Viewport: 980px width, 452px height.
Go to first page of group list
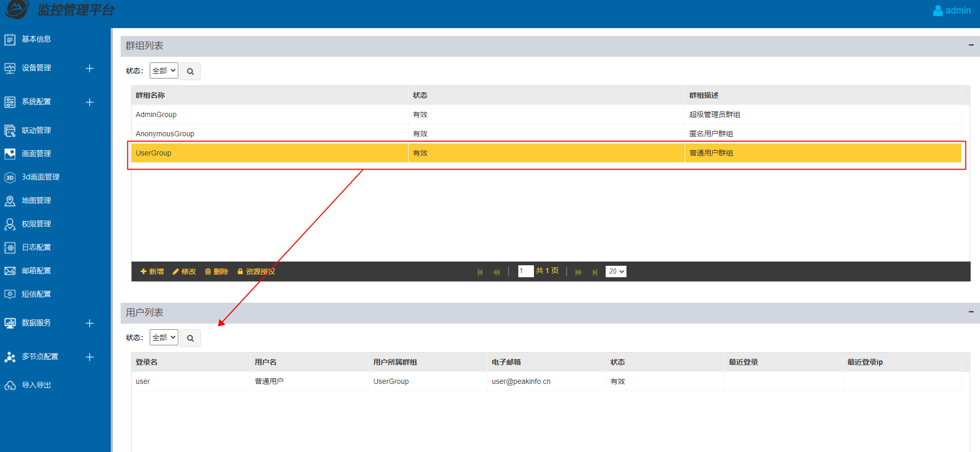pos(480,272)
